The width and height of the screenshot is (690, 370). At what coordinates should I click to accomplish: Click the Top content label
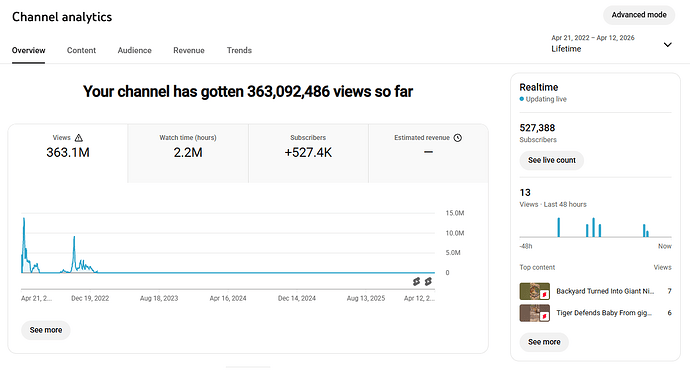(x=537, y=267)
